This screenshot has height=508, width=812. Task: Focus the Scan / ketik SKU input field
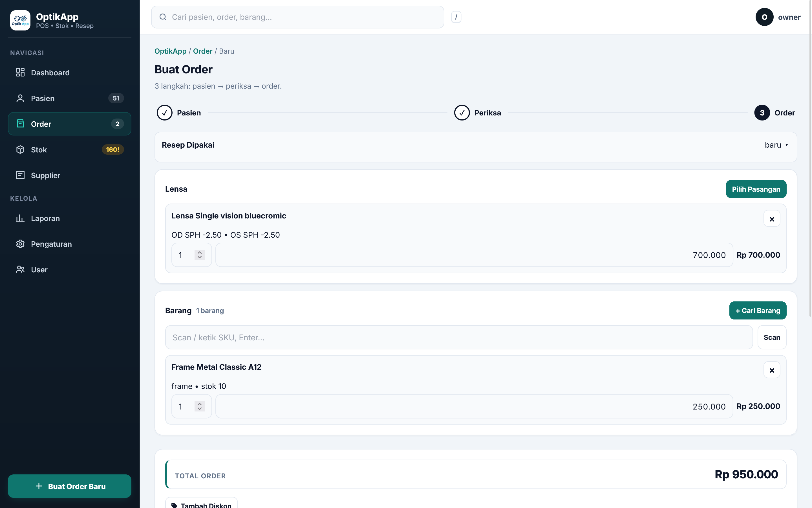click(x=459, y=337)
